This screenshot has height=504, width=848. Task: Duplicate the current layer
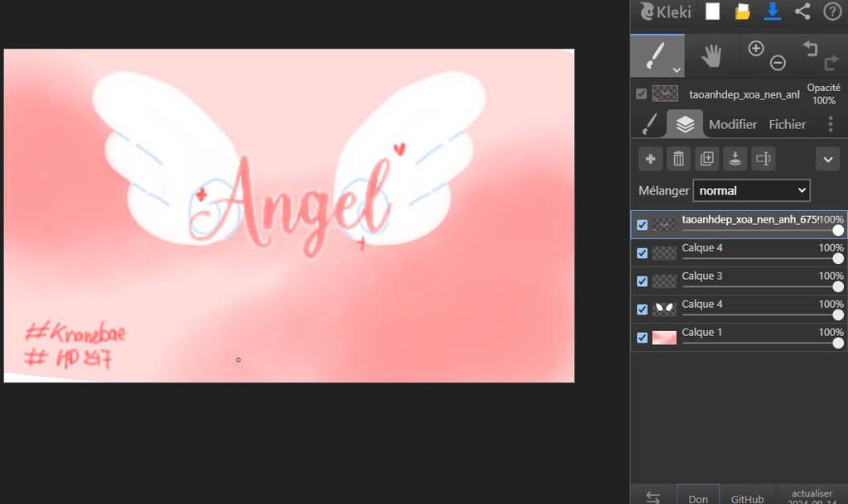706,159
